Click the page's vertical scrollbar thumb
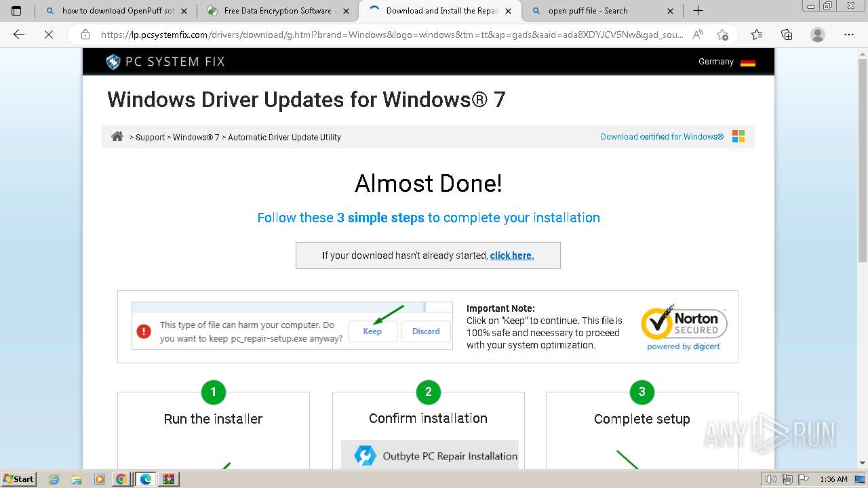 (x=863, y=161)
